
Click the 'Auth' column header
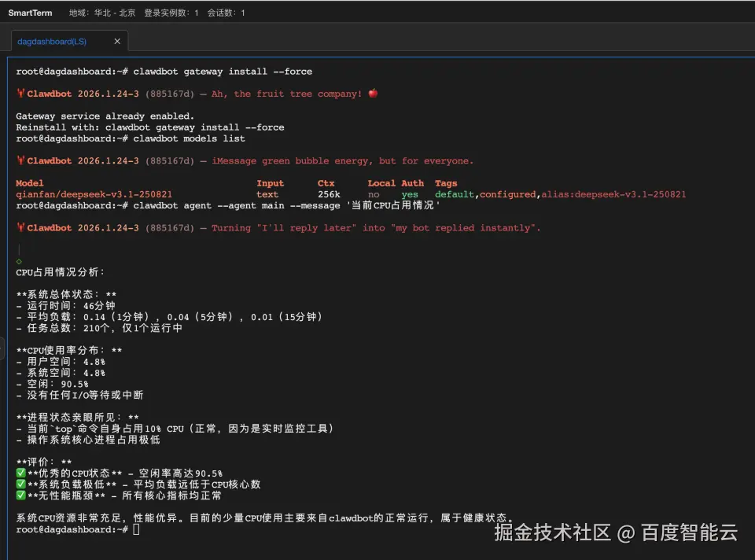click(x=413, y=183)
